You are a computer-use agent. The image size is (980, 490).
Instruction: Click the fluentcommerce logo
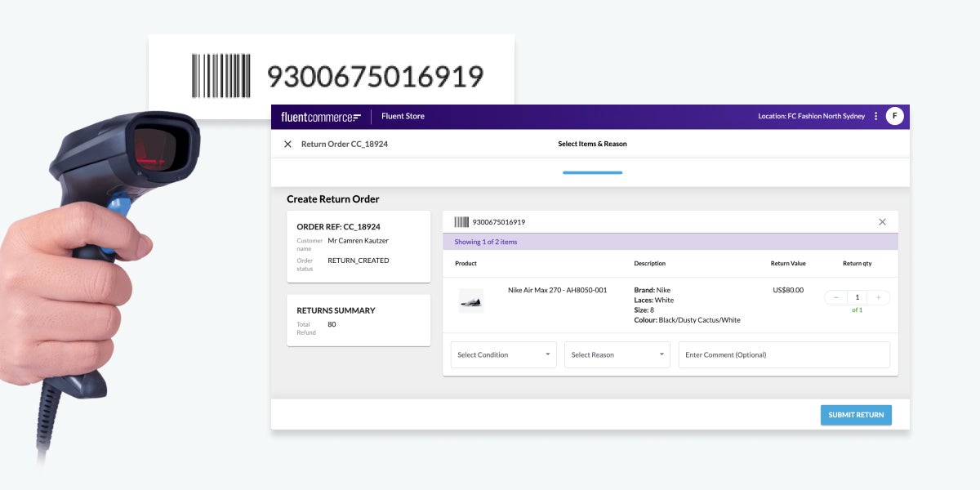[x=318, y=116]
